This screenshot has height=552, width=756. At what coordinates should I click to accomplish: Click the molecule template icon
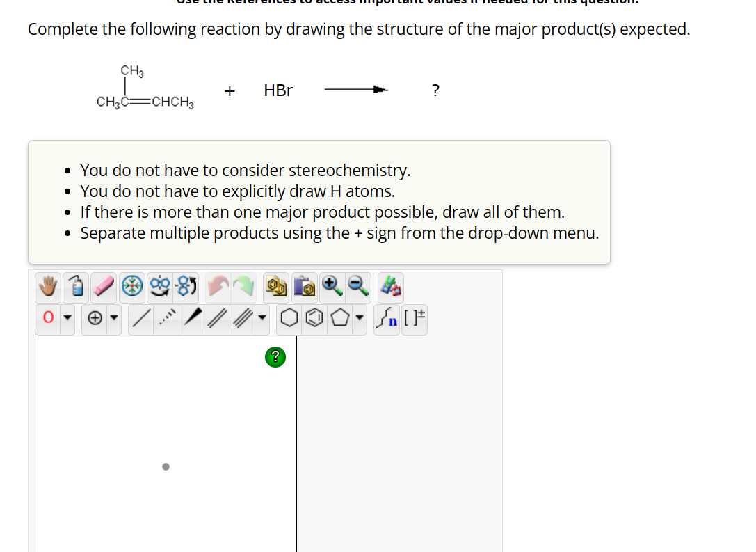(x=391, y=287)
